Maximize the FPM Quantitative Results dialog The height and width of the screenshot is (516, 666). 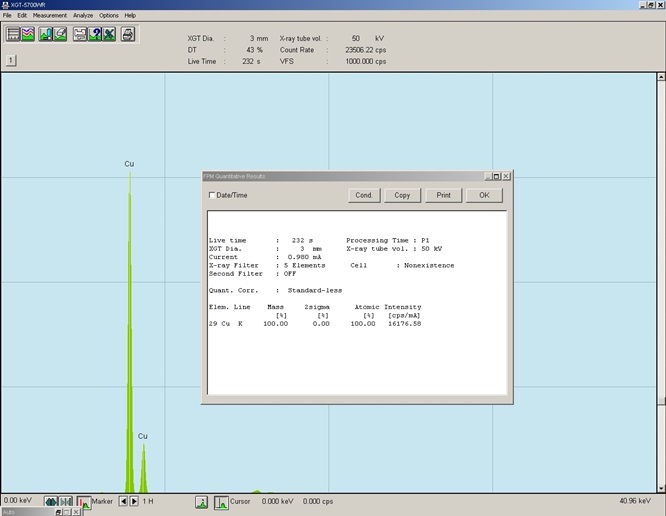click(497, 176)
